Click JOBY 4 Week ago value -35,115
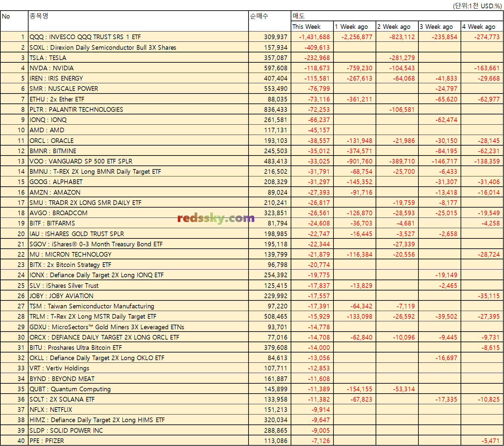The width and height of the screenshot is (504, 446). pyautogui.click(x=482, y=296)
